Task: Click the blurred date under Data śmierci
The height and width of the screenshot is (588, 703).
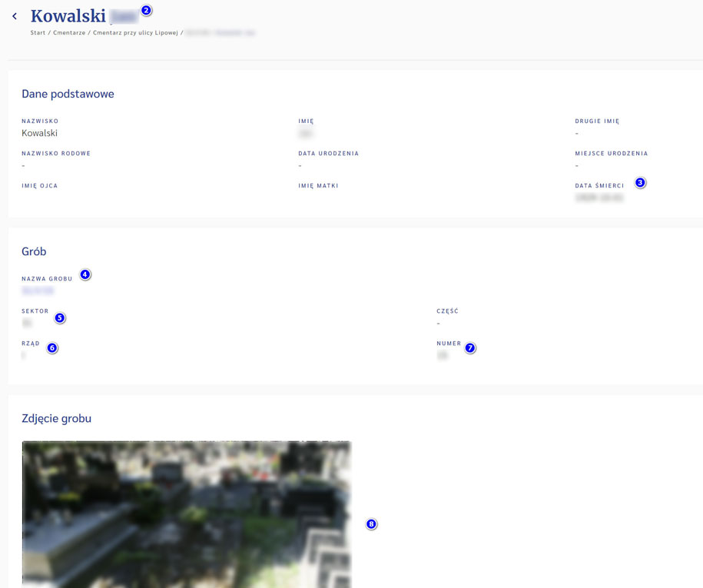Action: [599, 198]
